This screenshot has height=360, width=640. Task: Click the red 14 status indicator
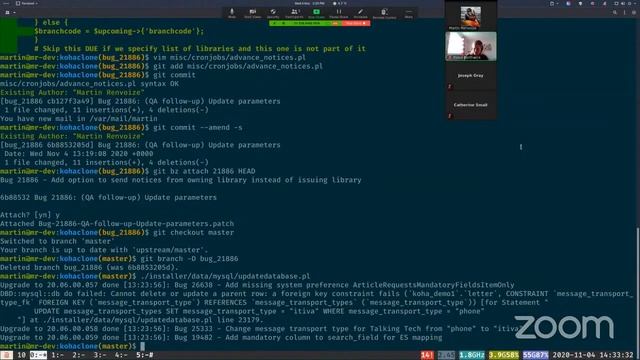point(427,355)
